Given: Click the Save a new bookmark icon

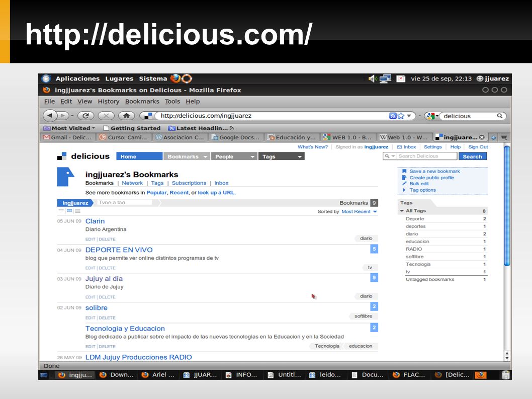Looking at the screenshot, I should pos(404,171).
